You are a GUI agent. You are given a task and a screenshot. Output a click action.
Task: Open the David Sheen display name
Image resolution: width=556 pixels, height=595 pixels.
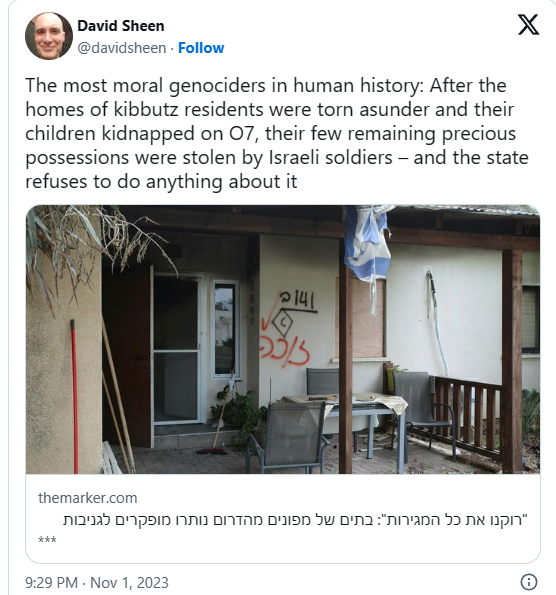(121, 26)
